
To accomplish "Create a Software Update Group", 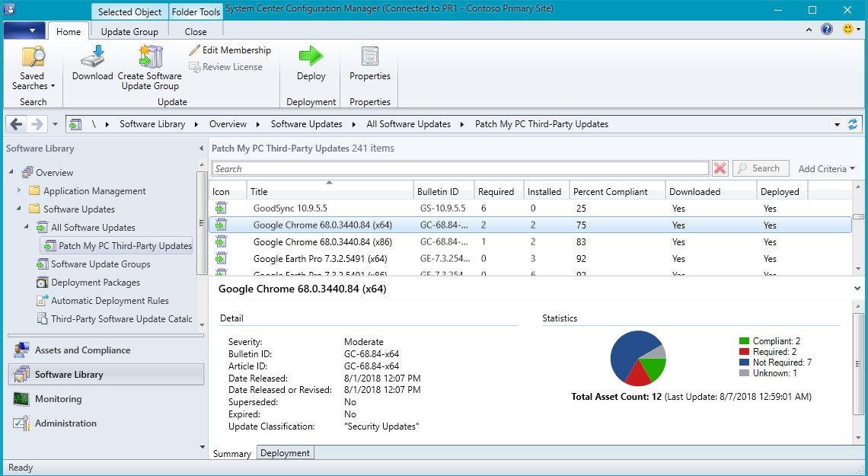I will click(150, 68).
